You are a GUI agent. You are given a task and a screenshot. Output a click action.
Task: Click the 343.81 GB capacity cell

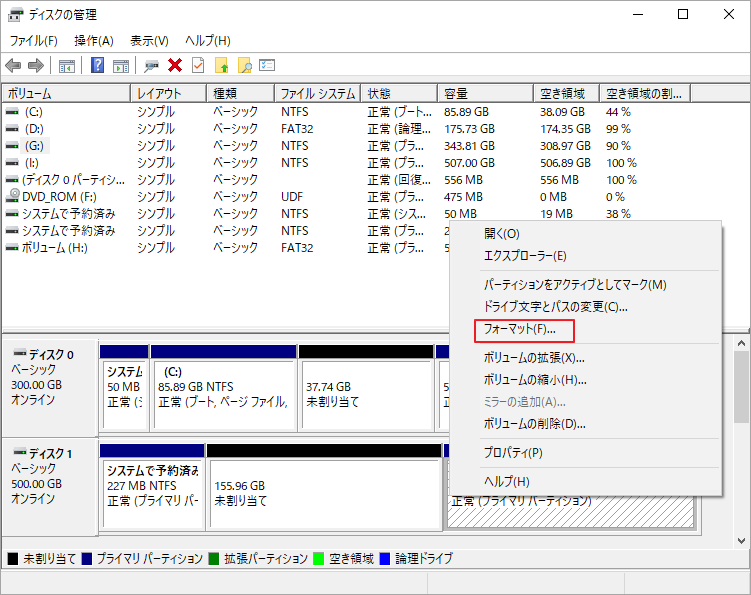click(x=469, y=146)
